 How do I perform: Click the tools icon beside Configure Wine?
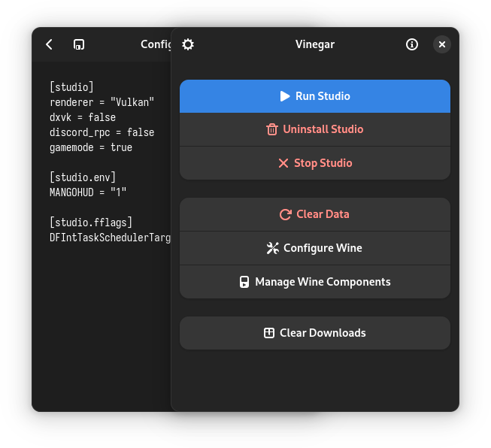272,248
